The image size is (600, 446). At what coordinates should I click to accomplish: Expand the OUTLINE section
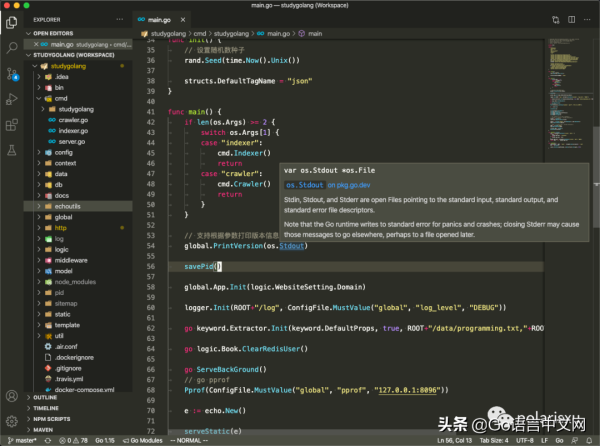click(x=46, y=397)
